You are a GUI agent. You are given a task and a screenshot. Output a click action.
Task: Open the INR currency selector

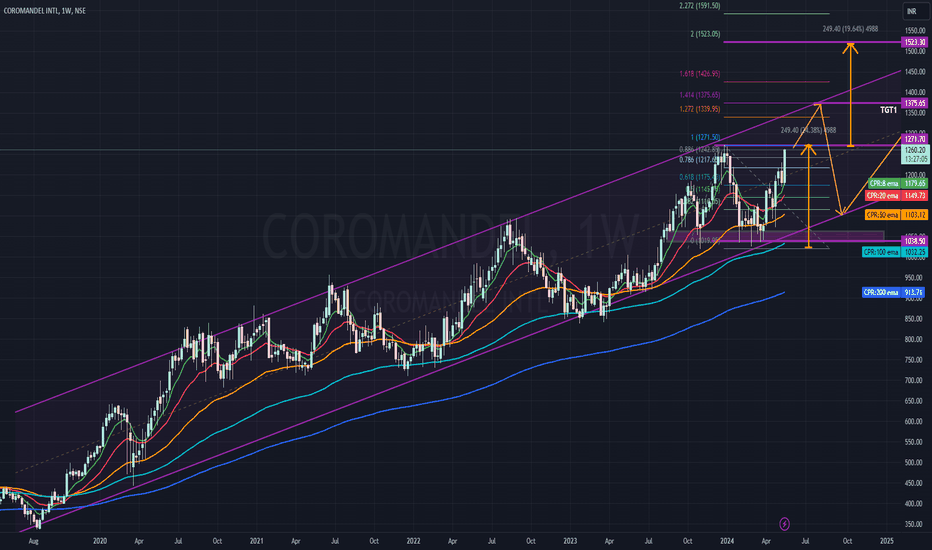(914, 11)
